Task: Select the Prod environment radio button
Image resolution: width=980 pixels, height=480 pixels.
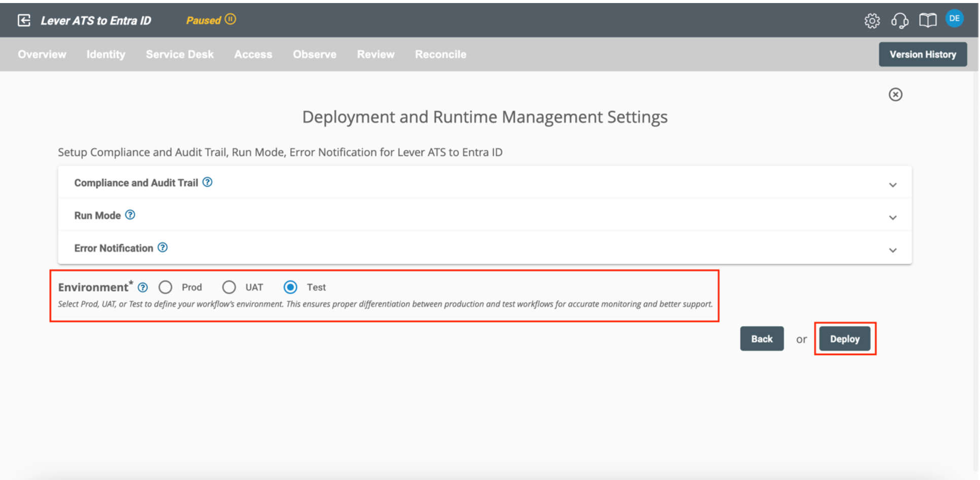Action: [165, 288]
